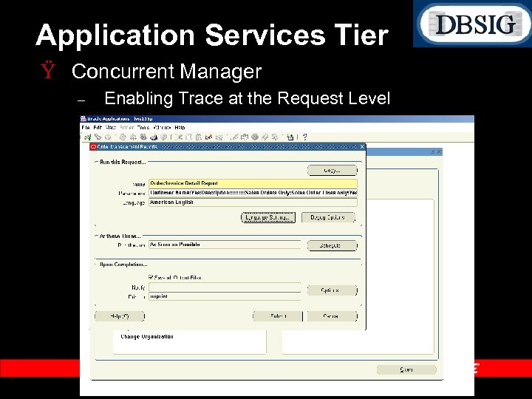Click the Edit Field toolbar icon

tap(234, 137)
